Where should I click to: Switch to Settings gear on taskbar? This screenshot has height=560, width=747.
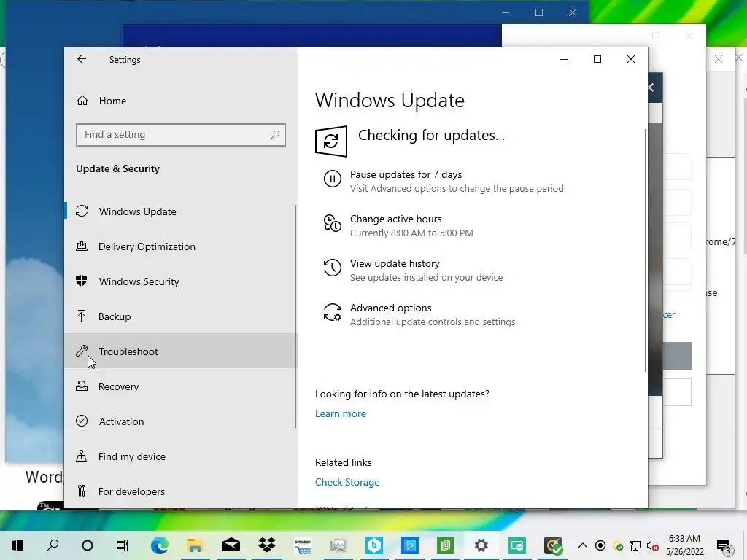pyautogui.click(x=481, y=545)
